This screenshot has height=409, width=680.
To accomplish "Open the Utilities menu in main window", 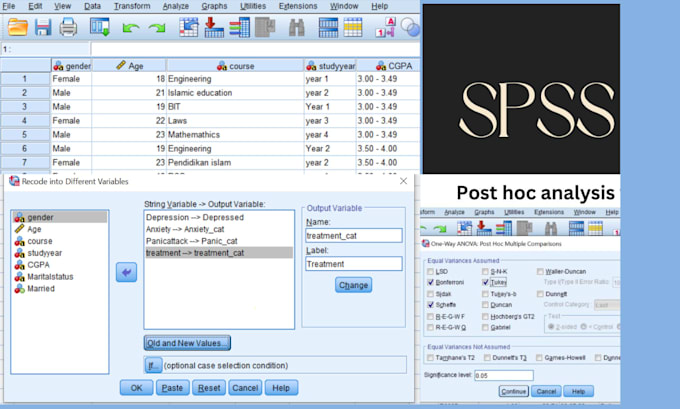I will click(253, 6).
